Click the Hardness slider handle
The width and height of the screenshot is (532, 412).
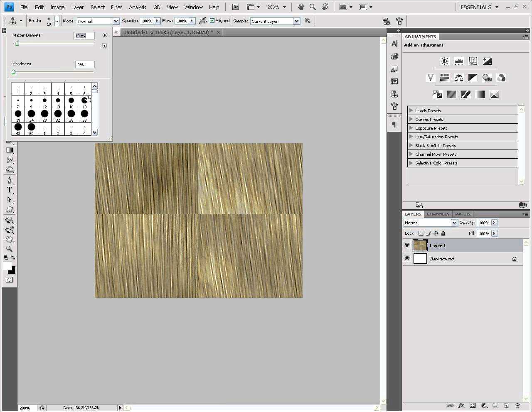coord(13,72)
